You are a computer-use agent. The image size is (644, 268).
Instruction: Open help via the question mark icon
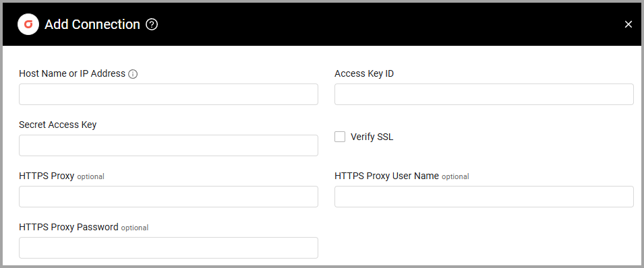(152, 25)
